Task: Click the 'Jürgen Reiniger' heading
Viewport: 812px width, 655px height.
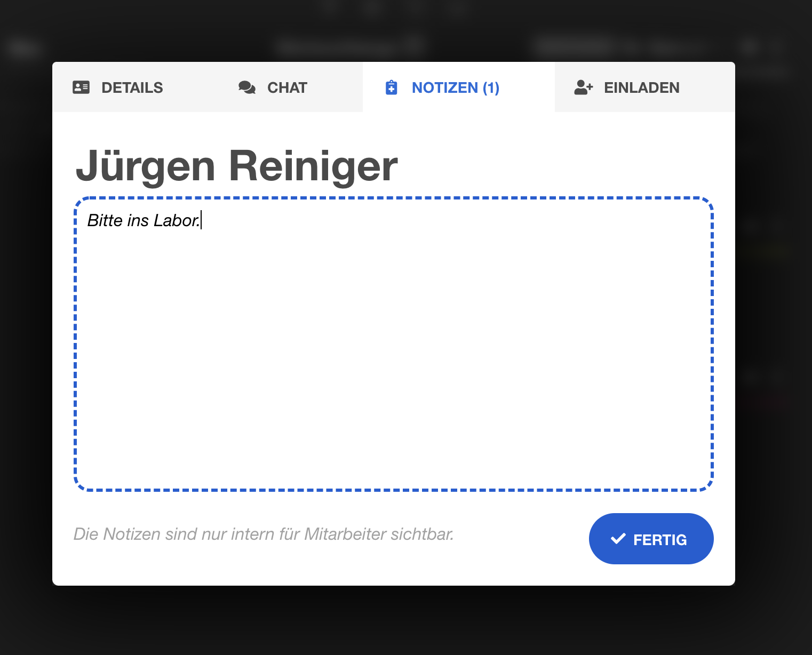Action: click(236, 166)
